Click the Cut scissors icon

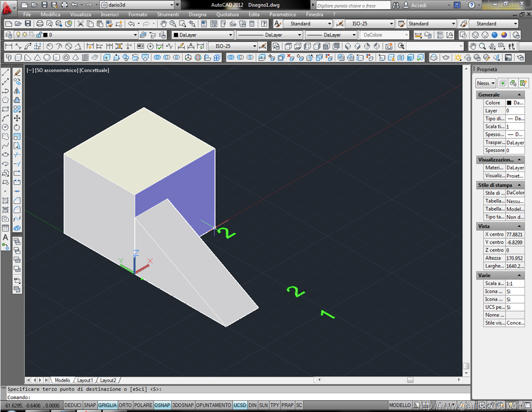point(80,24)
